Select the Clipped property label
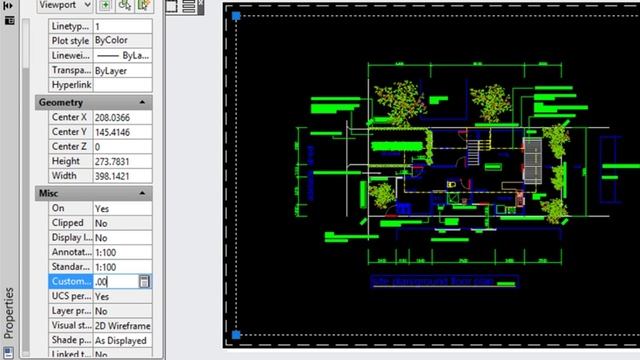Screen dimensions: 640x360 [x=71, y=223]
